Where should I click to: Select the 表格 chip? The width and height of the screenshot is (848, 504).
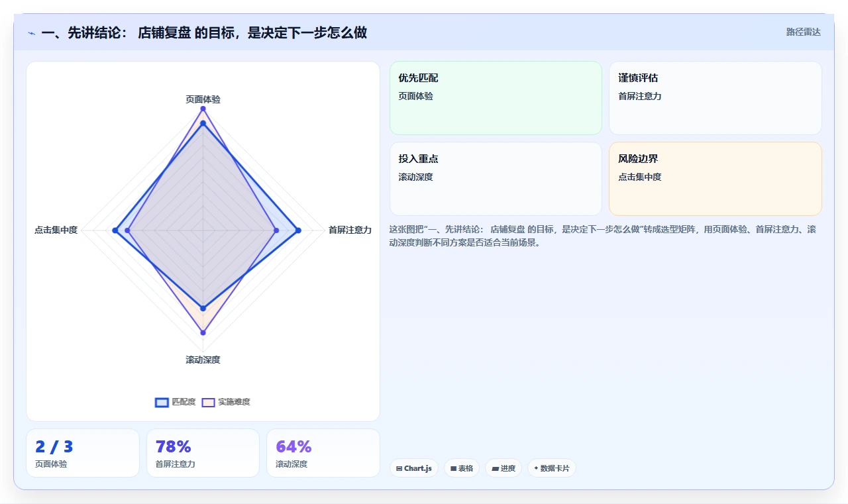[462, 468]
